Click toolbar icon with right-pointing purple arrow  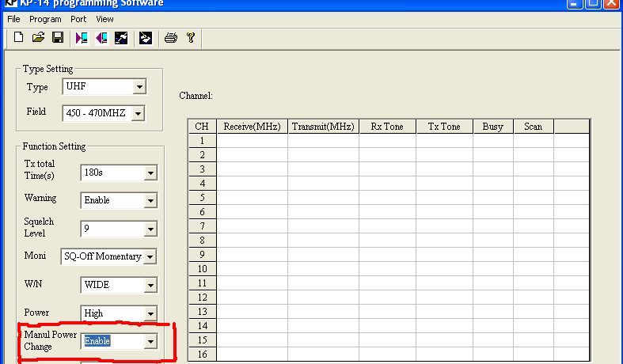(x=82, y=38)
